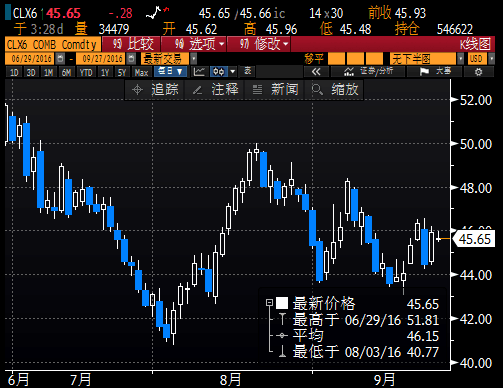Click 8月 month label on axis
Viewport: 503px width, 388px height.
231,380
